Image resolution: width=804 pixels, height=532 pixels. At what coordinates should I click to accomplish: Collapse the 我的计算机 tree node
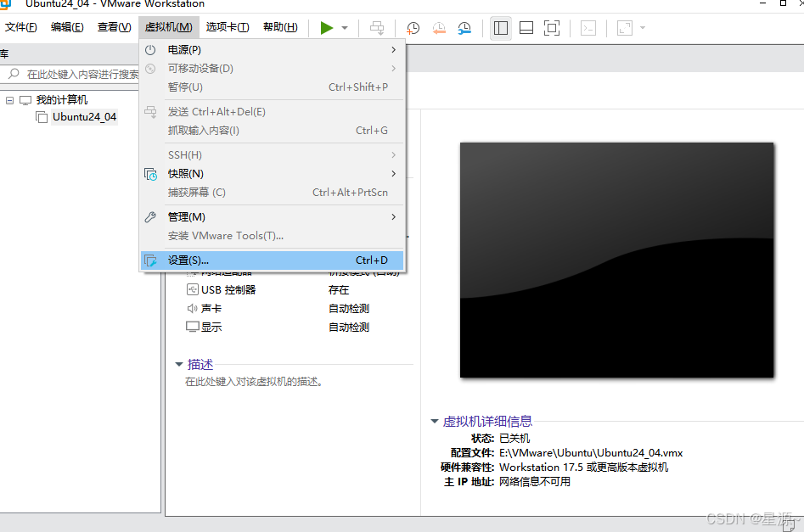point(9,100)
